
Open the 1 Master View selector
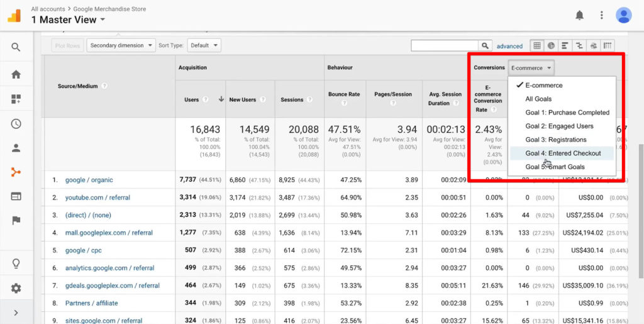tap(68, 20)
